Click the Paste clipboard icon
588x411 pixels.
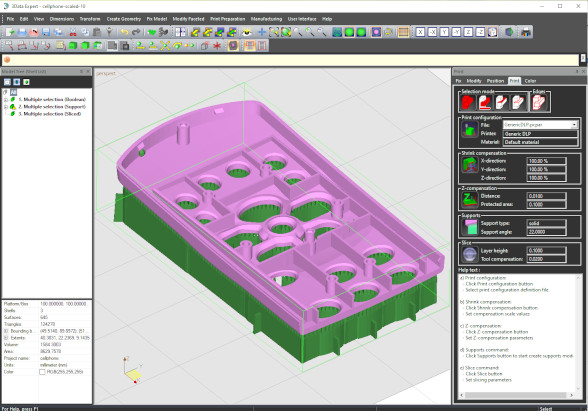point(97,32)
